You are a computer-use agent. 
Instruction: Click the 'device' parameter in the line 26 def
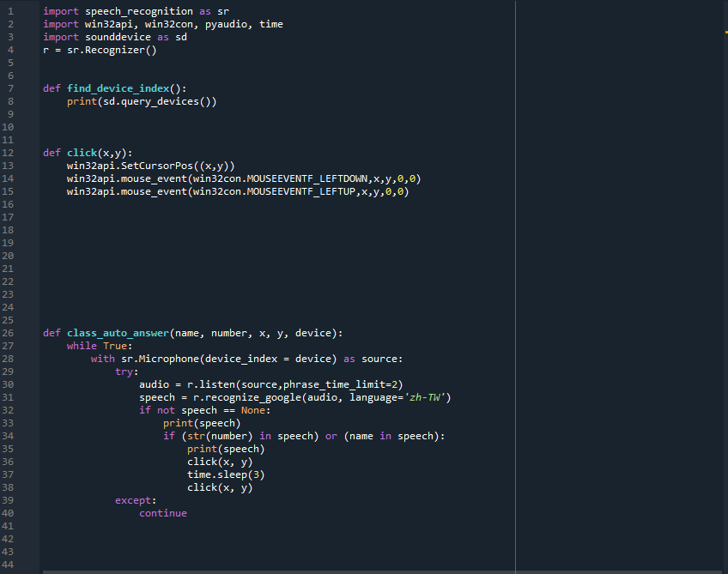(x=313, y=333)
